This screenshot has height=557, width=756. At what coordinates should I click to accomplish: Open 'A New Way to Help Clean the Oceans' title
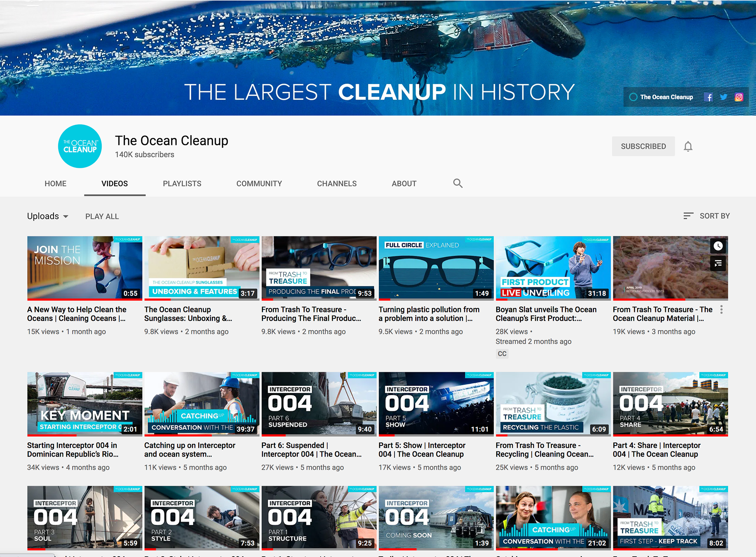tap(77, 314)
